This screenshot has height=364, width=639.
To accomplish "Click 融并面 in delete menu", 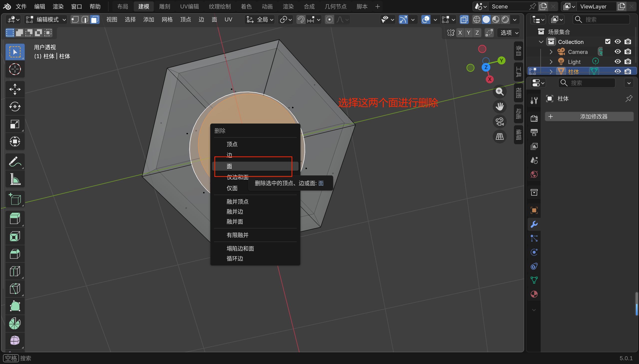I will 235,222.
